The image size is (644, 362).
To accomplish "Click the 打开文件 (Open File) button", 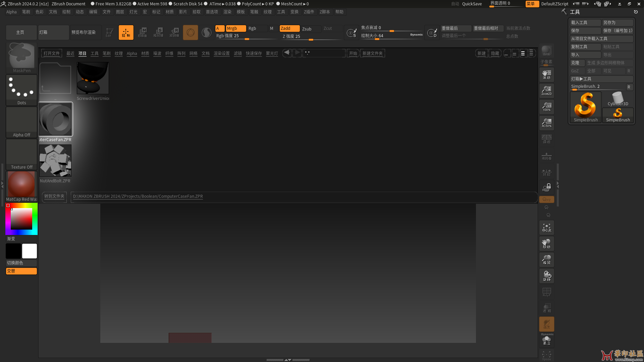I will (51, 54).
